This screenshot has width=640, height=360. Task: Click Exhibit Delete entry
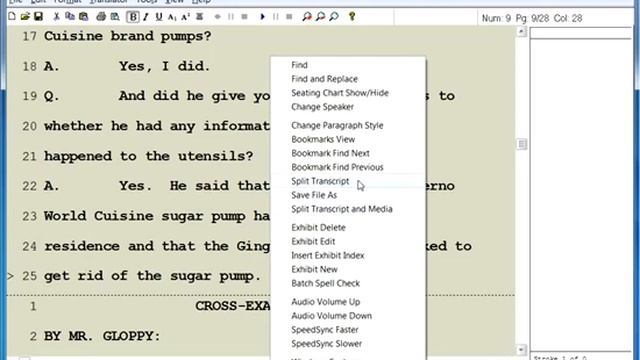[318, 227]
